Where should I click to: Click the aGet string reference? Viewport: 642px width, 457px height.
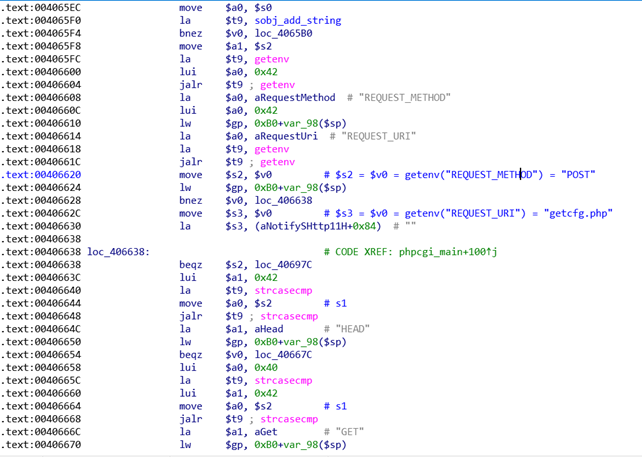(266, 432)
